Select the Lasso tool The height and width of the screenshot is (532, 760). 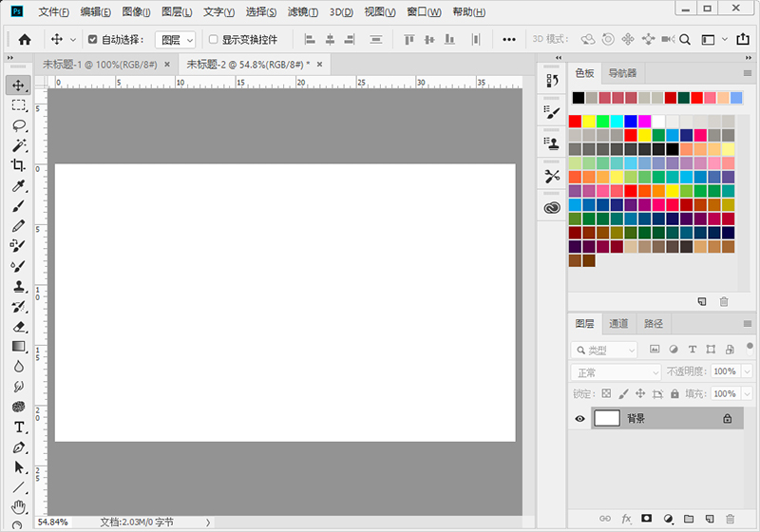click(19, 125)
